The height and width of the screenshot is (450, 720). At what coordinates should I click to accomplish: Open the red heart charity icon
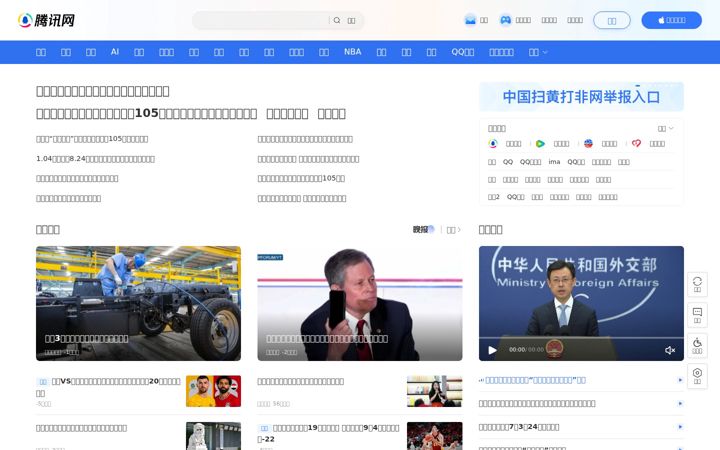click(636, 144)
